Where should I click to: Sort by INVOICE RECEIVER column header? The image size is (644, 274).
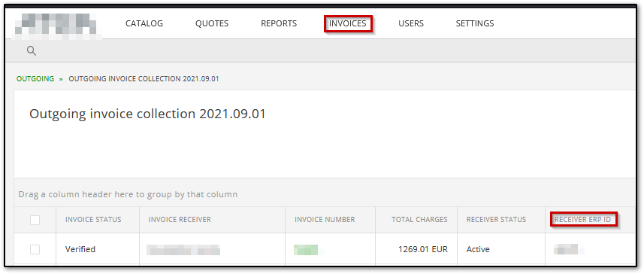click(180, 220)
